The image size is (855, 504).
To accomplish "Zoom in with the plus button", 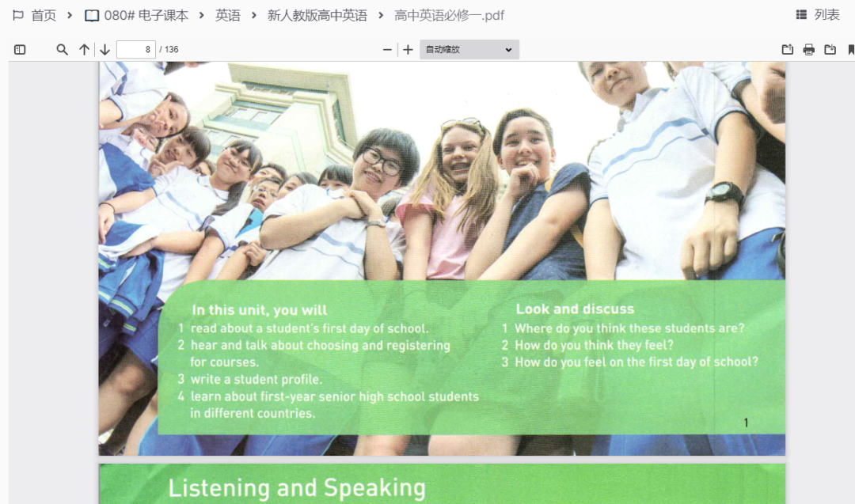I will (408, 50).
